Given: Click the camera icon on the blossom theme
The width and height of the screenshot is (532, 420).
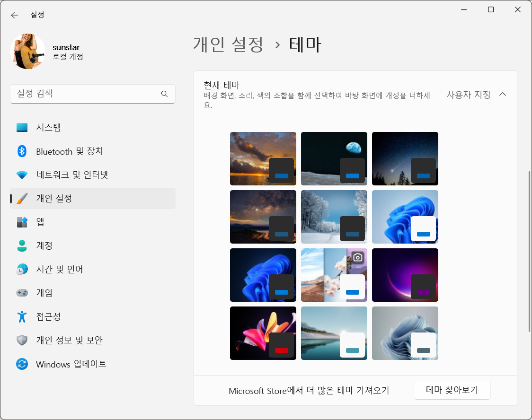Looking at the screenshot, I should pos(358,258).
